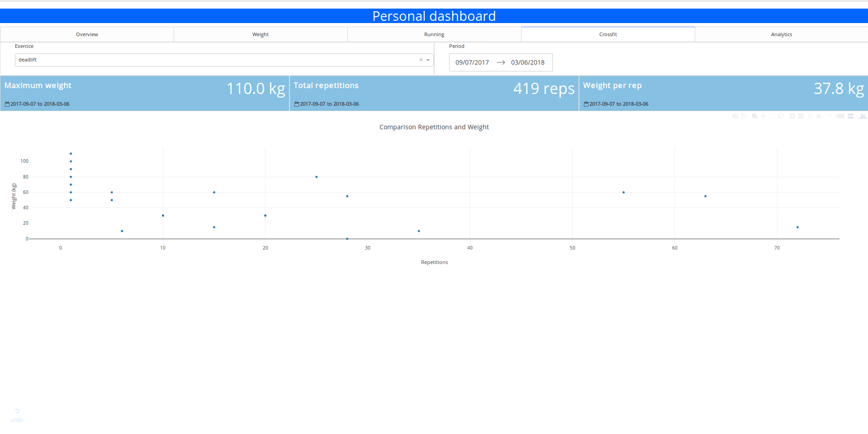Enable show closest data on hover

[840, 116]
